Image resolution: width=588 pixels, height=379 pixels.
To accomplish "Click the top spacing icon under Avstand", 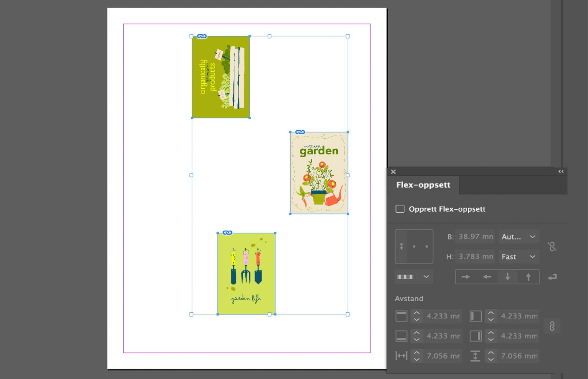I will click(x=401, y=316).
